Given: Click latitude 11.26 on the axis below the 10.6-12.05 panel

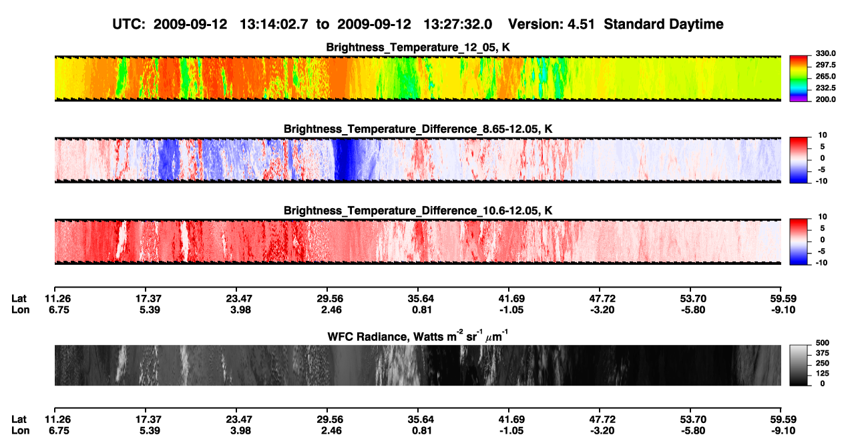Looking at the screenshot, I should [x=59, y=299].
